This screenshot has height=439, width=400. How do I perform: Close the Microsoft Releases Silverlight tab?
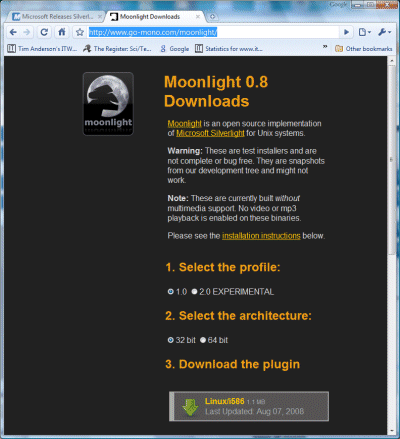(100, 16)
